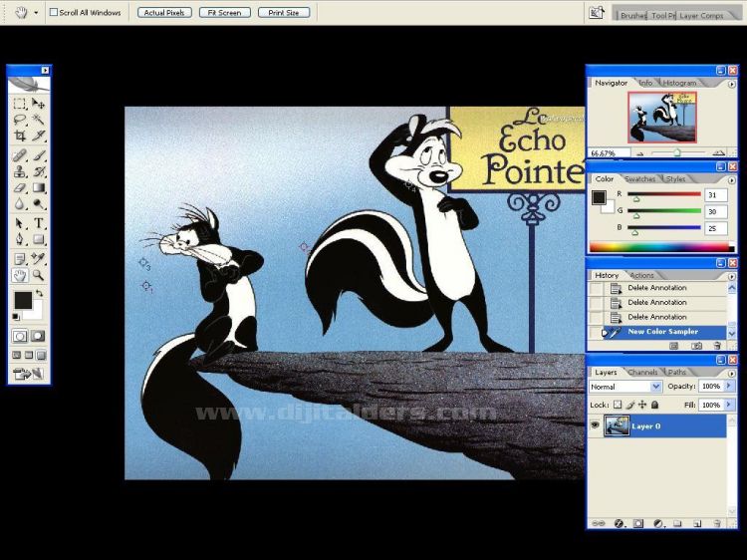Delete current state in History panel

pyautogui.click(x=717, y=346)
